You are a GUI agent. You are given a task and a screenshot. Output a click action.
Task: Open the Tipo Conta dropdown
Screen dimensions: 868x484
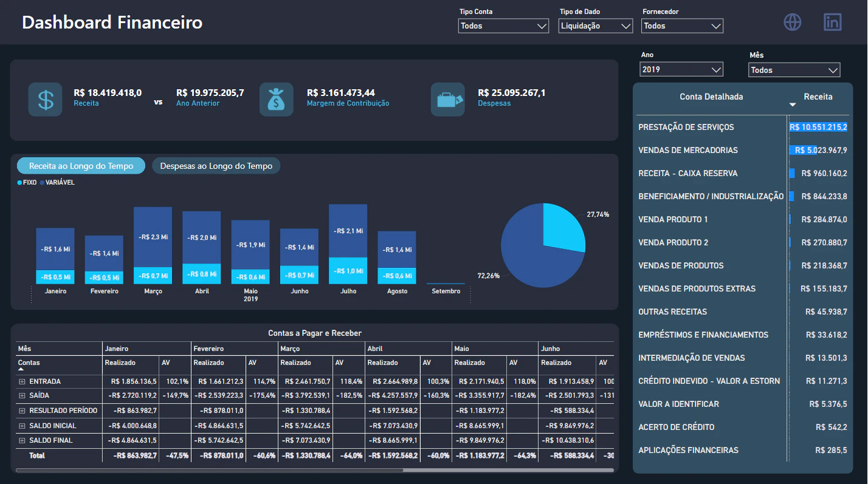click(504, 26)
